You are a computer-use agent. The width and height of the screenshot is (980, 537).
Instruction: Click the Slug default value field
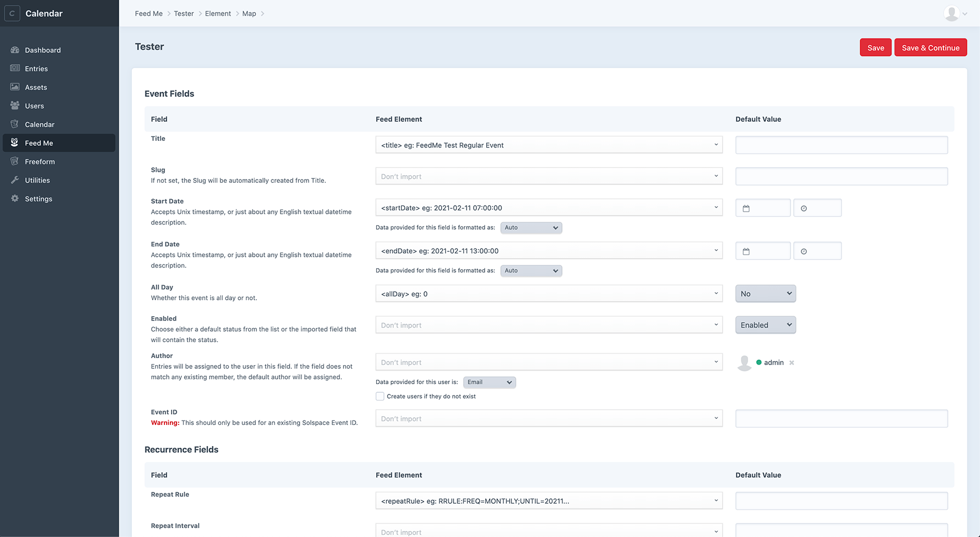[842, 176]
